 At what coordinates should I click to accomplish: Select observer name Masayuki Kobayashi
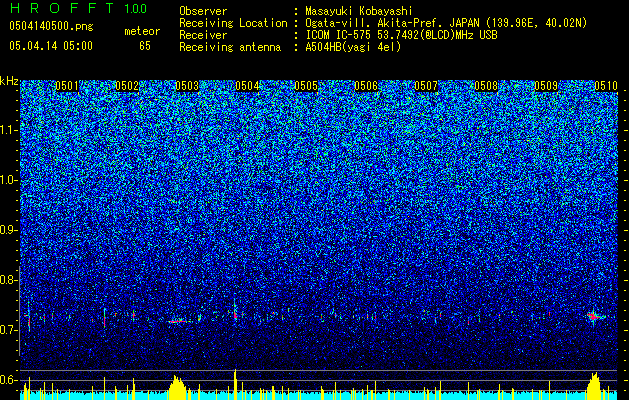pyautogui.click(x=359, y=11)
